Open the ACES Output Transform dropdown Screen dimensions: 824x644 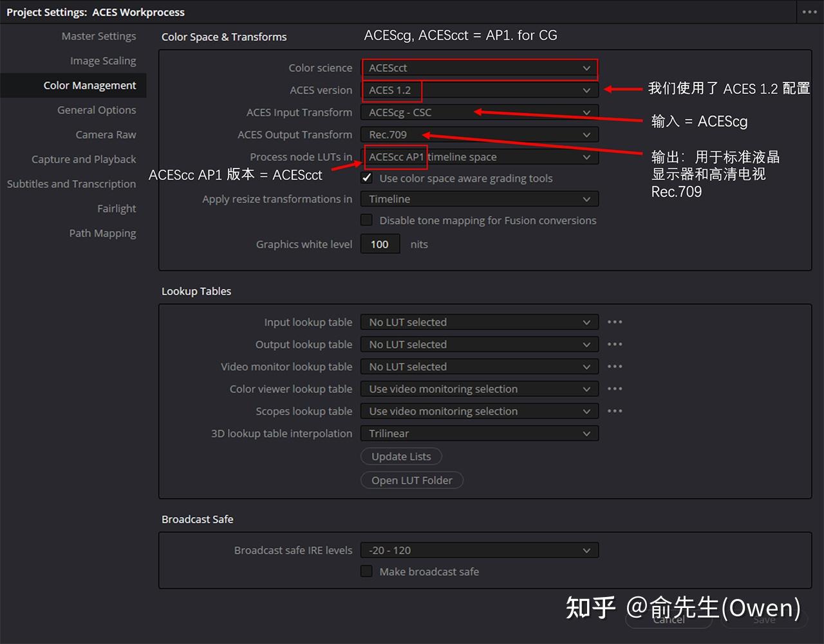[479, 134]
